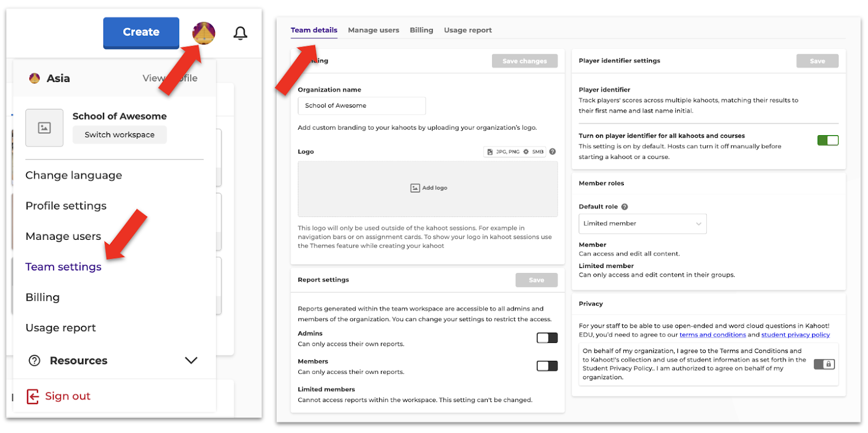Click the Switch workspace button
This screenshot has height=433, width=868.
119,135
